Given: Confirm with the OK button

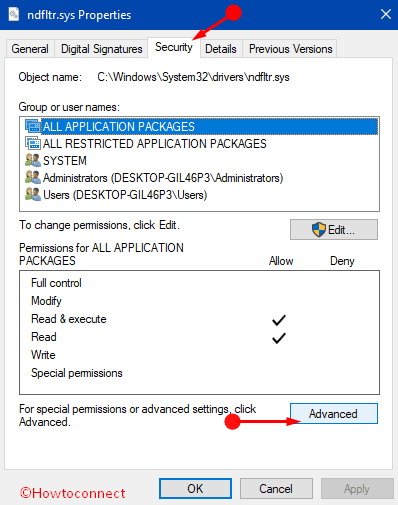Looking at the screenshot, I should click(195, 489).
